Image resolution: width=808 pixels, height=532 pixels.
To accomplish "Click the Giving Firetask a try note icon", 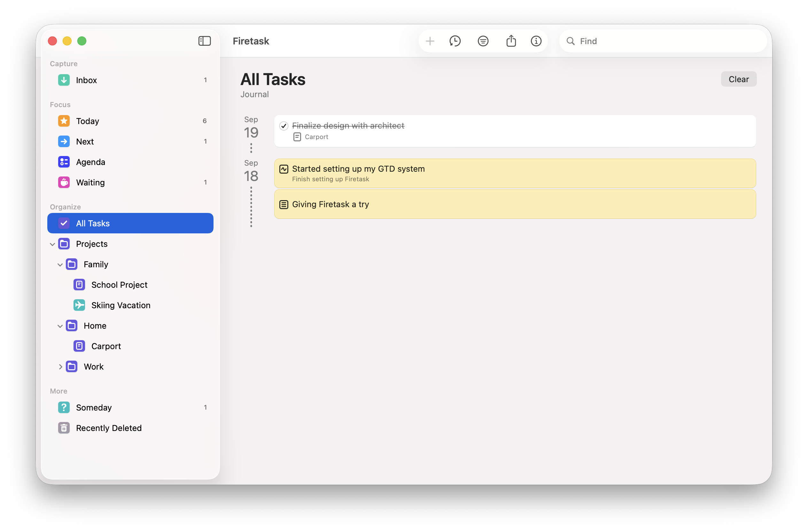I will point(284,204).
